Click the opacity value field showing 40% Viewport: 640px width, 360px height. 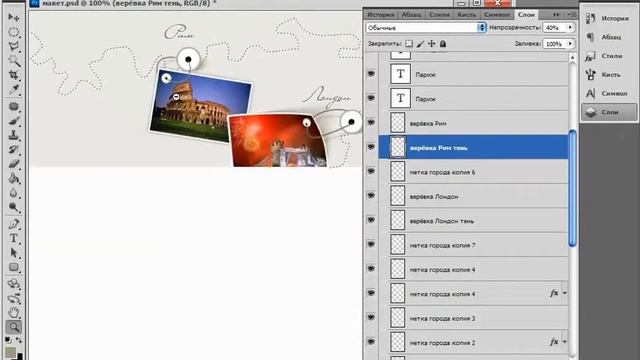(x=555, y=27)
